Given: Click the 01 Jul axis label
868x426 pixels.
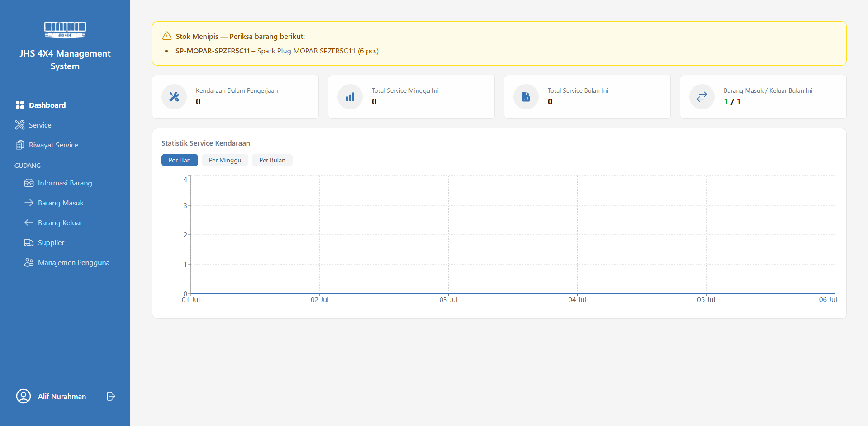Looking at the screenshot, I should (x=191, y=299).
